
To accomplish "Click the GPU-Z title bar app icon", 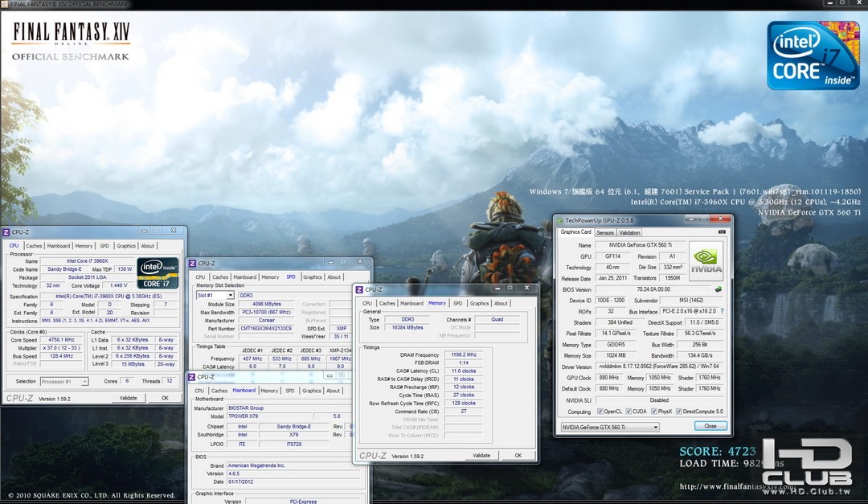I will click(560, 219).
